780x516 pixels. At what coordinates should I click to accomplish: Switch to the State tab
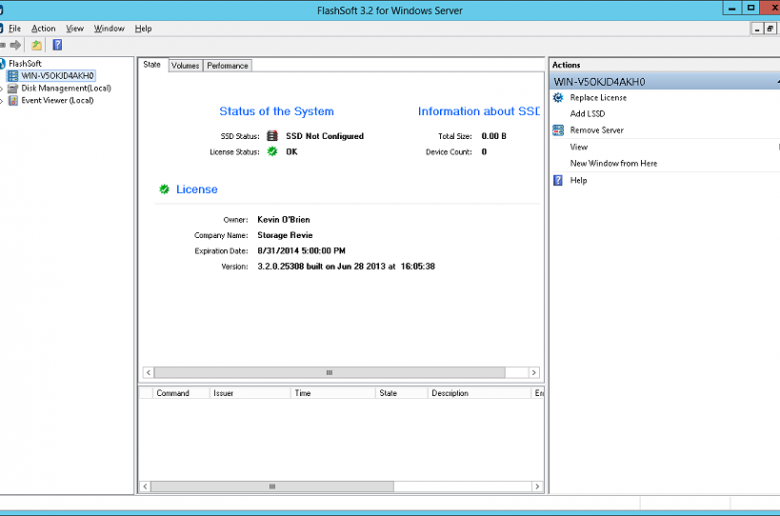152,65
